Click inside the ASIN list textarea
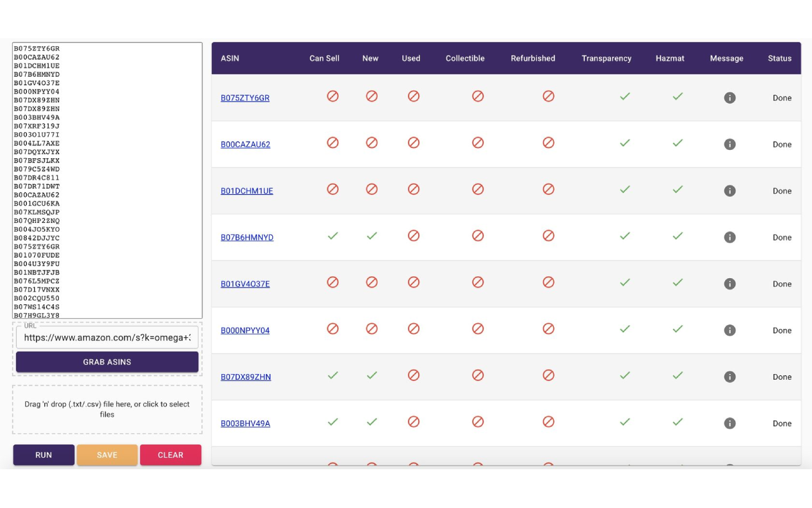Screen dimensions: 812x508 coord(107,180)
